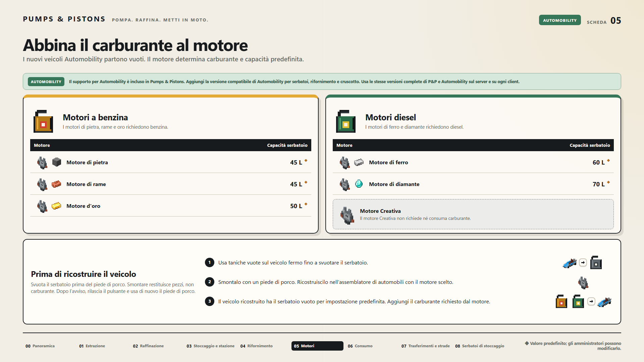Click the Motore Creativa heading
This screenshot has width=644, height=362.
(380, 211)
